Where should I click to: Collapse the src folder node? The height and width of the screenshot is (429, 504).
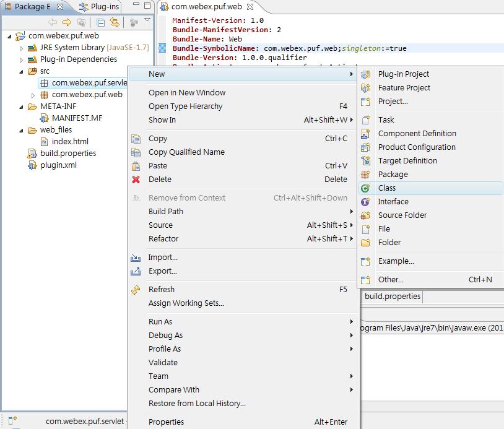point(21,72)
